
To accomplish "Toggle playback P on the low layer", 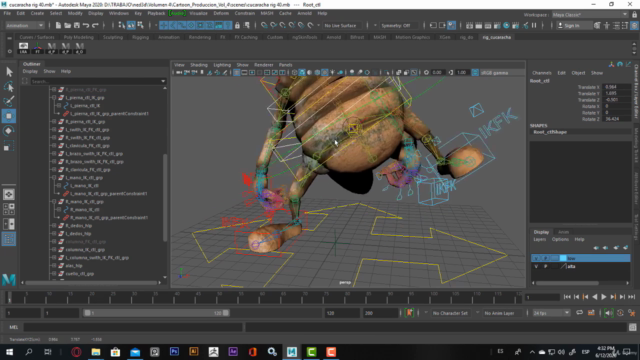I will 545,258.
